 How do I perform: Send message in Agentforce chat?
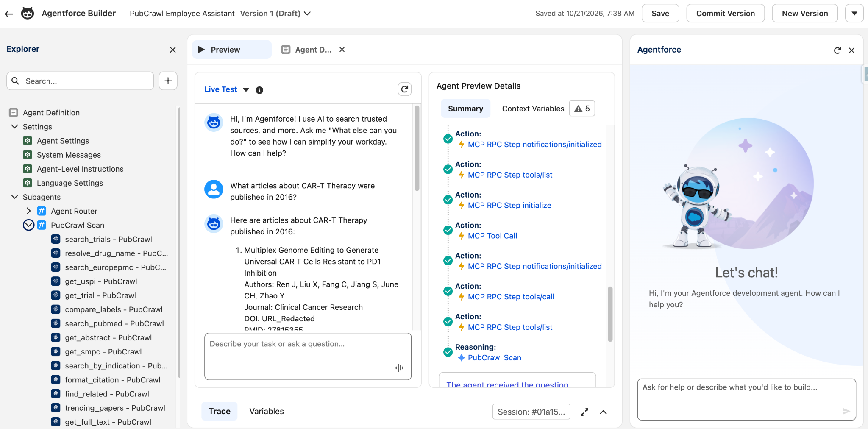(x=846, y=411)
